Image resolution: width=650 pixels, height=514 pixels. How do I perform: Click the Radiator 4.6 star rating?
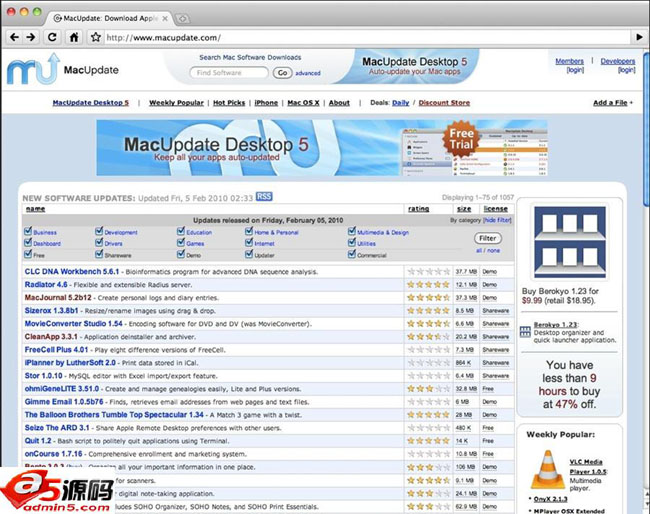pyautogui.click(x=428, y=285)
